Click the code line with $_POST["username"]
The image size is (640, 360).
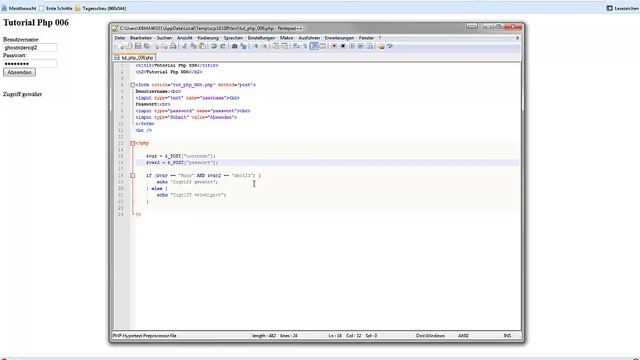[x=181, y=156]
